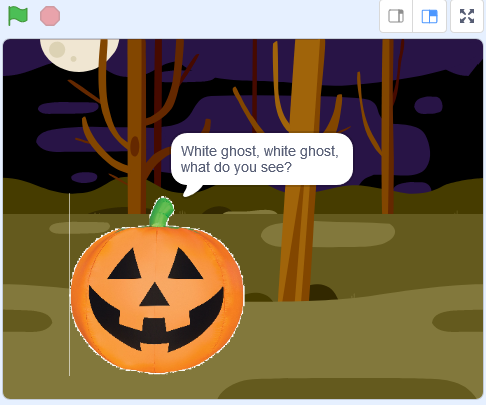Click the branching tree beside the moon
The height and width of the screenshot is (405, 486).
tap(138, 127)
